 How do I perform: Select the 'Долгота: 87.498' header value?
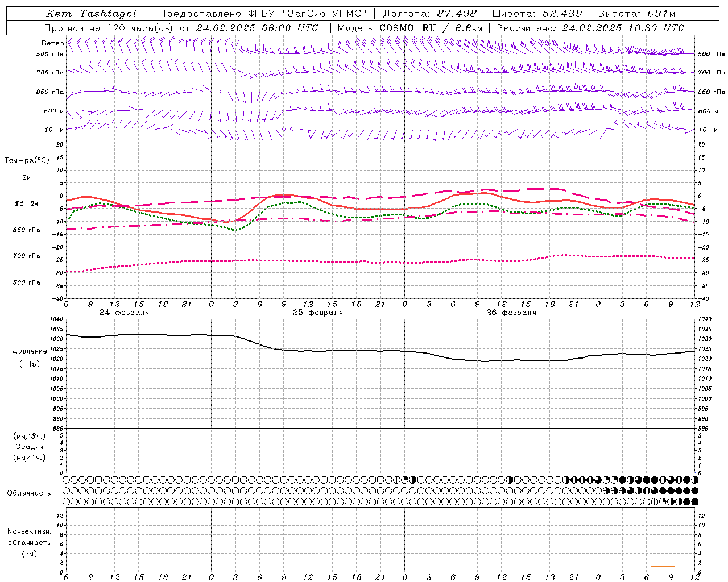point(430,14)
